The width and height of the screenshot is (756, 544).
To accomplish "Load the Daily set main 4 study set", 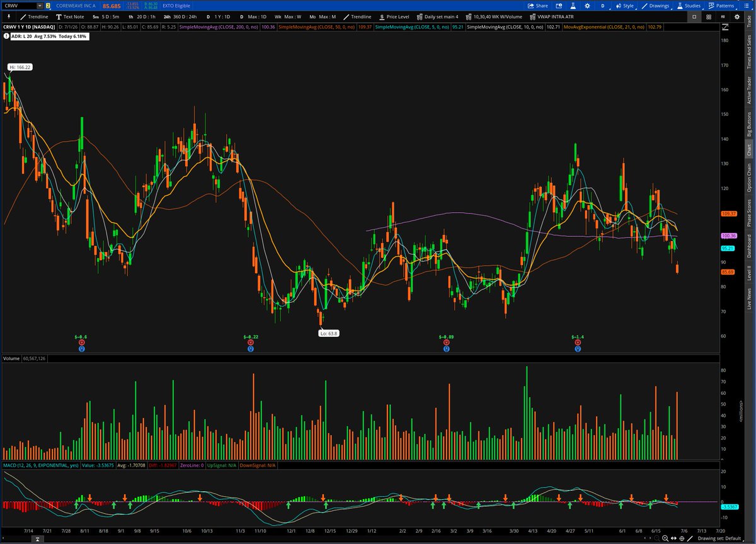I will coord(437,16).
